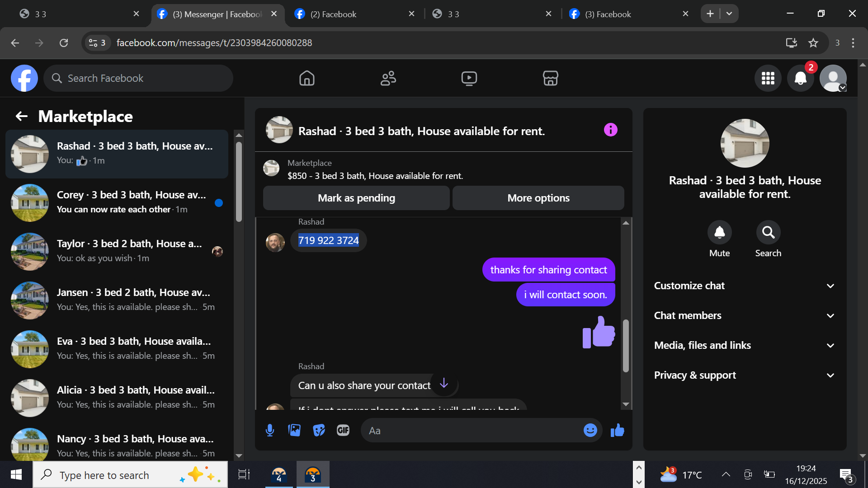Expand Privacy & support section
Viewport: 868px width, 488px height.
tap(745, 375)
